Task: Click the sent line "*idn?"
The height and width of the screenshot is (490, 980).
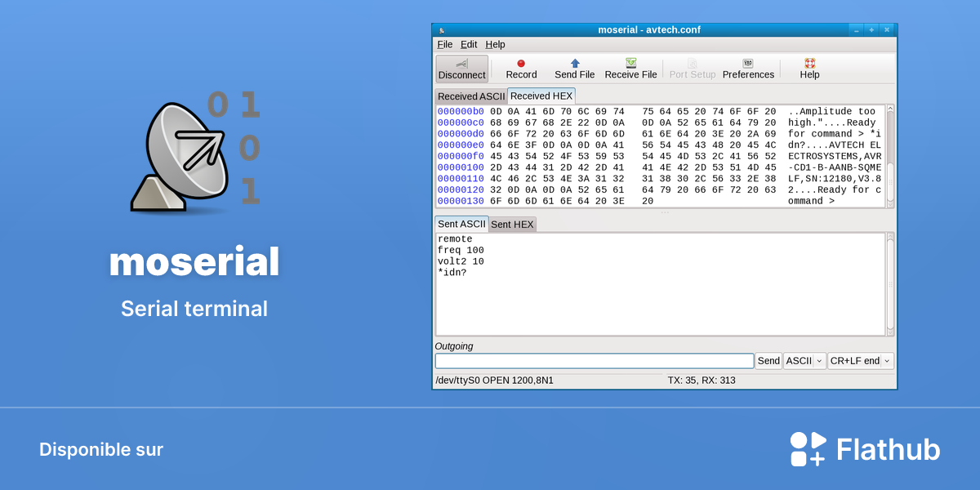Action: pos(452,273)
